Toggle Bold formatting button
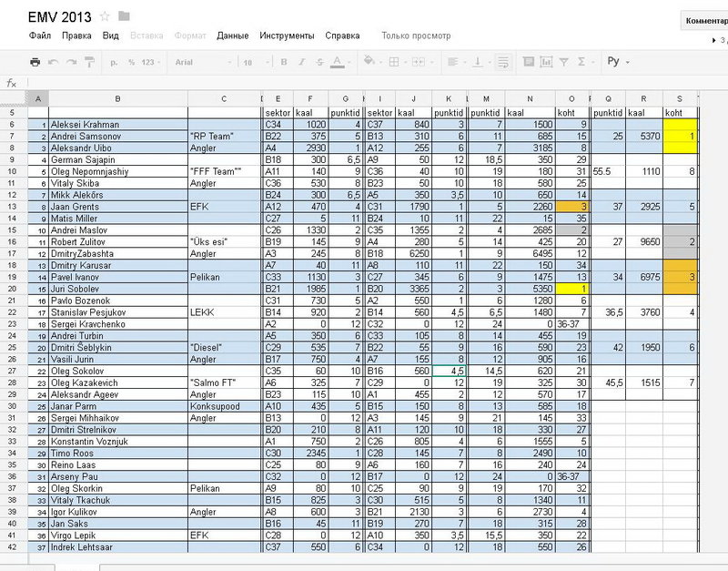Viewport: 728px width, 571px height. [284, 62]
